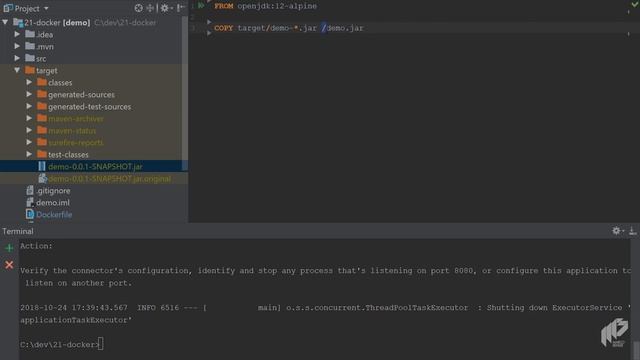Select the .gitignore file

pyautogui.click(x=53, y=191)
